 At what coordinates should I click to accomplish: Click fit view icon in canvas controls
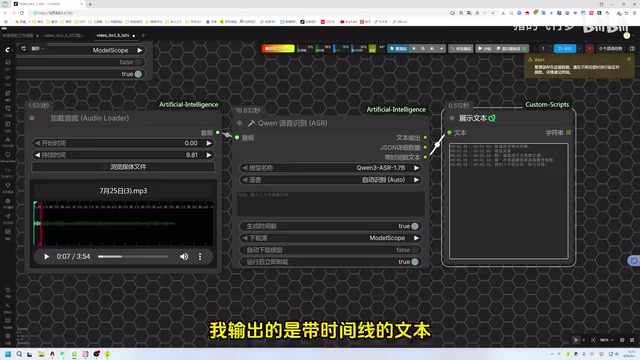point(593,340)
